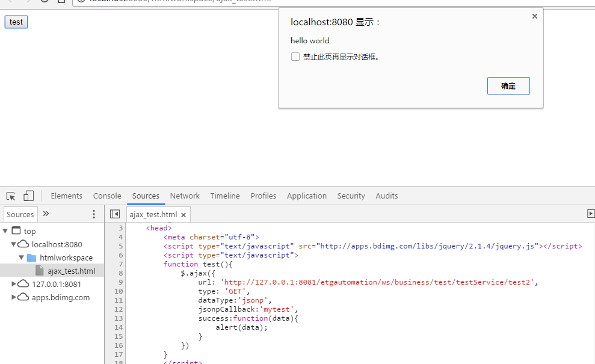Collapse the localhost:8080 tree node
The image size is (595, 364).
(14, 244)
